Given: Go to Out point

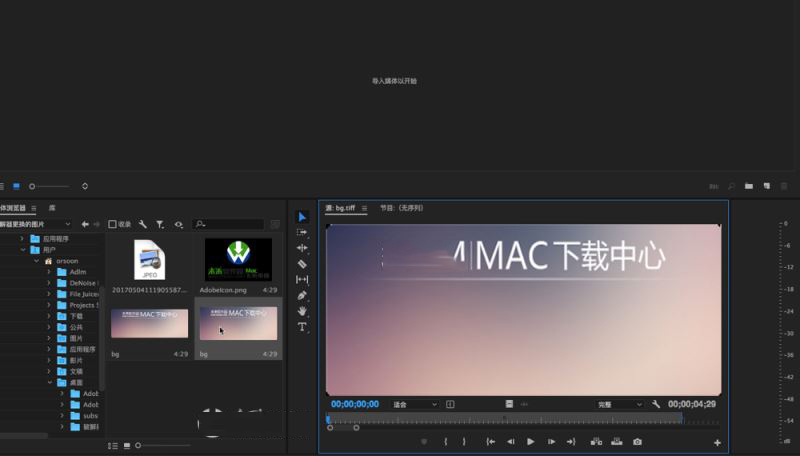Looking at the screenshot, I should [571, 442].
